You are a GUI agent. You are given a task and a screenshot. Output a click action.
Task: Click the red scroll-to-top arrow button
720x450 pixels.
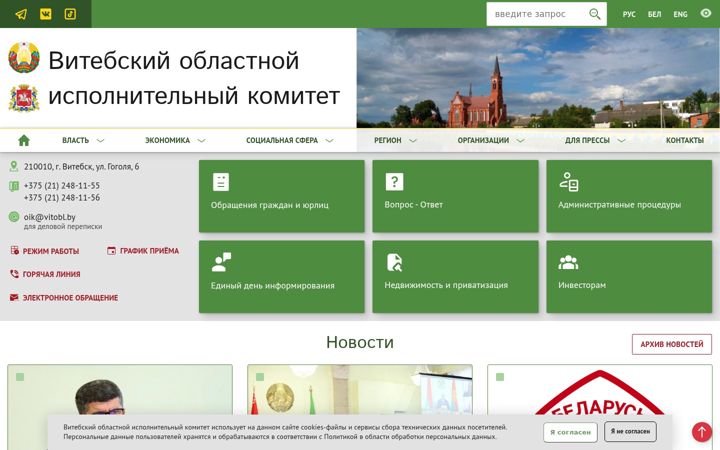tap(702, 432)
